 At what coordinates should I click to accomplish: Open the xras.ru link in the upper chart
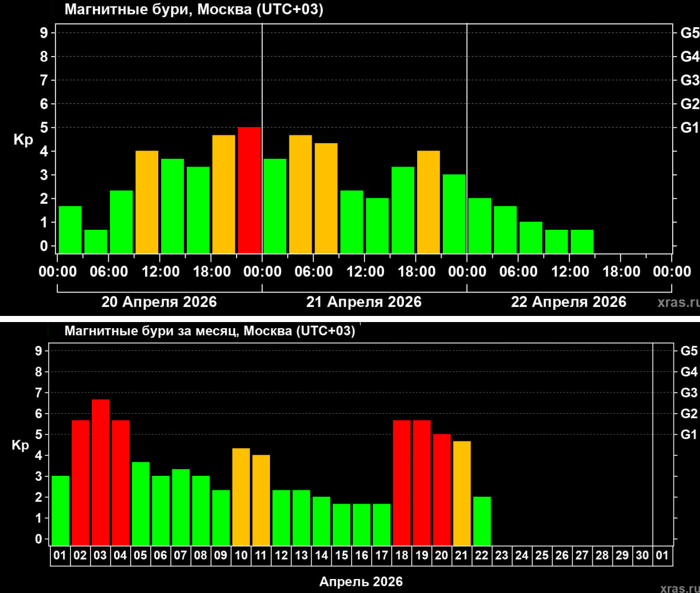click(678, 303)
